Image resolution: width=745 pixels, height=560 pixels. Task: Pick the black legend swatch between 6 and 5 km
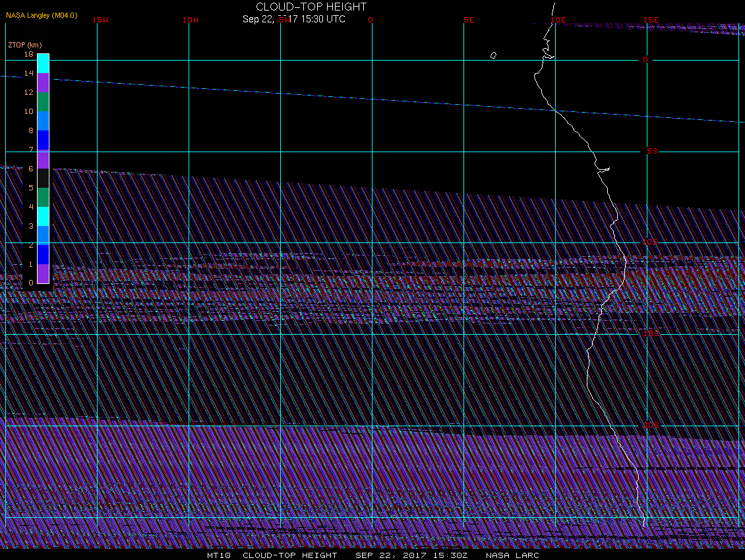[x=44, y=178]
